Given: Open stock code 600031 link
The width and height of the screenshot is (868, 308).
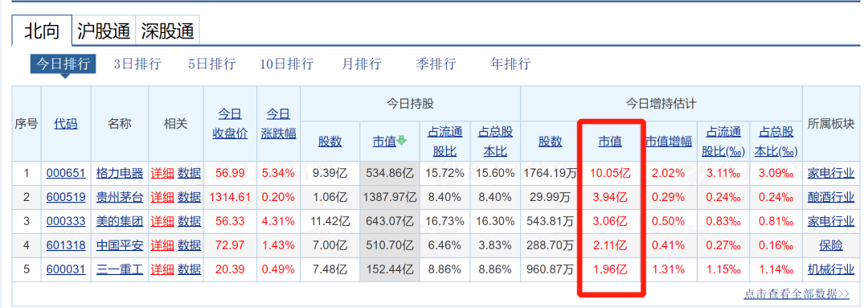Looking at the screenshot, I should click(66, 269).
